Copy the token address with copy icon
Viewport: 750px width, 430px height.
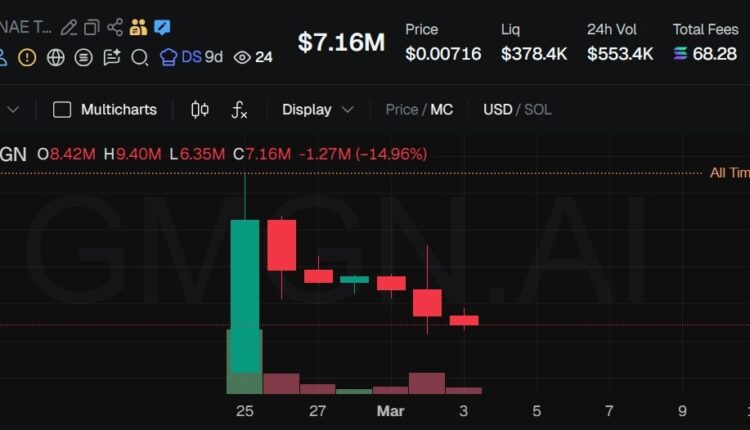tap(92, 27)
